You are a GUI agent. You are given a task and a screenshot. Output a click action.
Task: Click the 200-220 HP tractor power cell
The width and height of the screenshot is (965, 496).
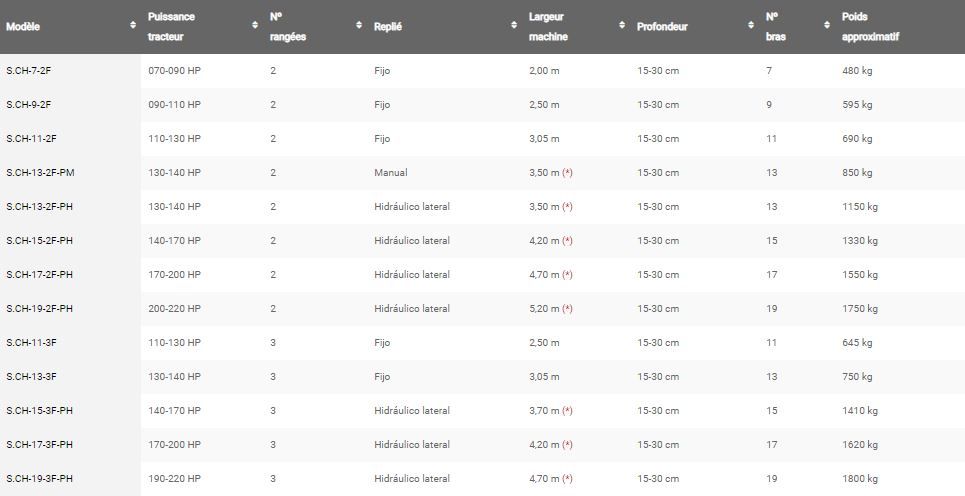(174, 309)
